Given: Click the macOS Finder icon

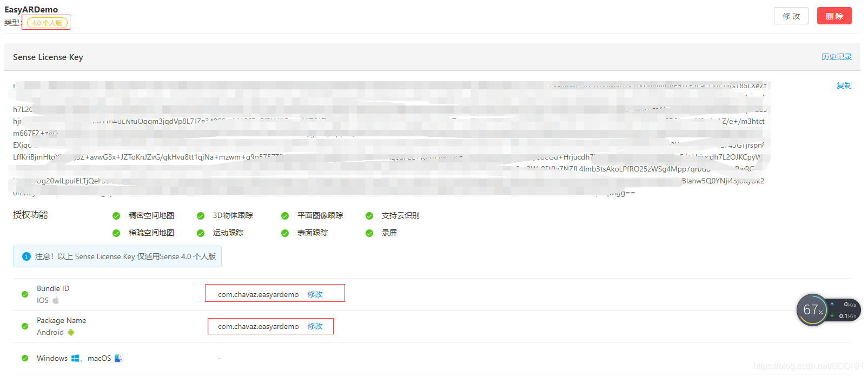Looking at the screenshot, I should 119,358.
